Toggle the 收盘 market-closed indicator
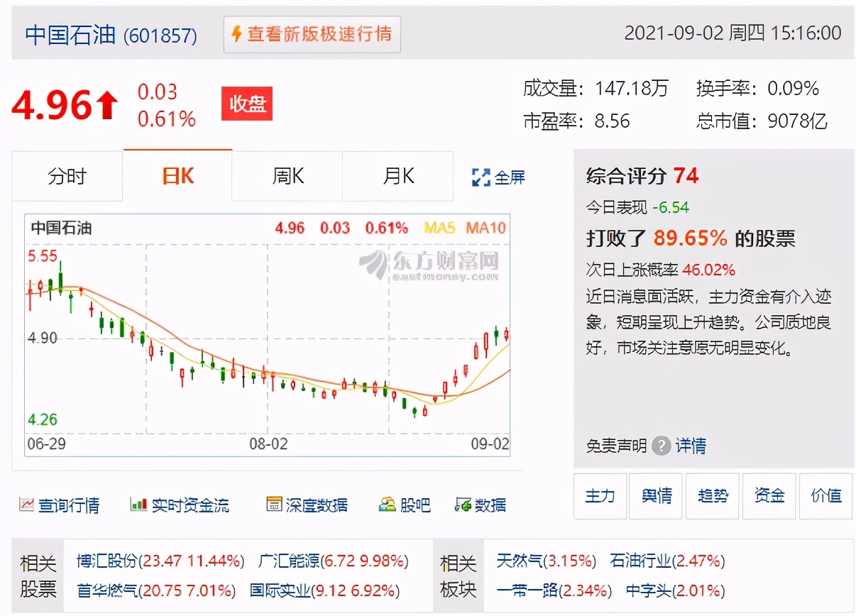The width and height of the screenshot is (856, 616). click(x=247, y=103)
